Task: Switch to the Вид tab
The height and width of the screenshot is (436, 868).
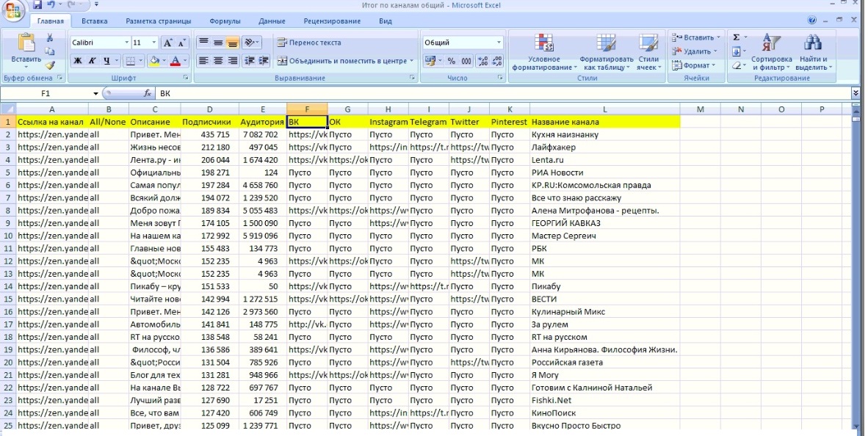Action: [386, 21]
